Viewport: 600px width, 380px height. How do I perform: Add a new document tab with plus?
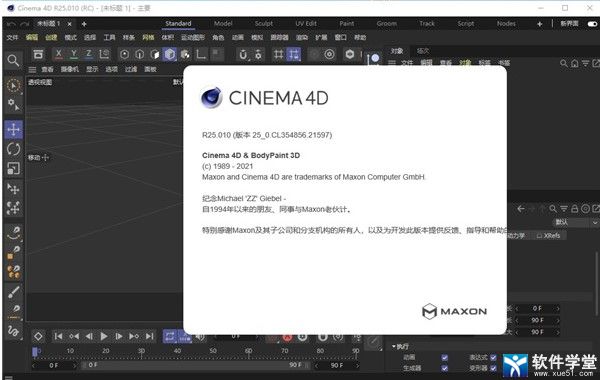(84, 24)
